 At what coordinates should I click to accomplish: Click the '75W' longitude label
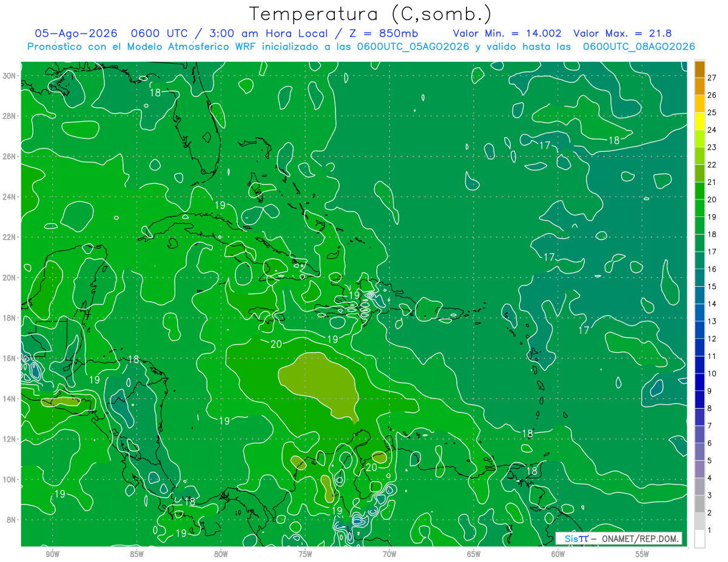[x=305, y=554]
